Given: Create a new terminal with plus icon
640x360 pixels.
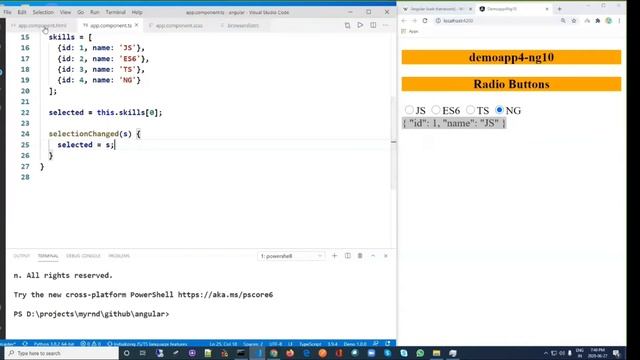Looking at the screenshot, I should point(334,256).
